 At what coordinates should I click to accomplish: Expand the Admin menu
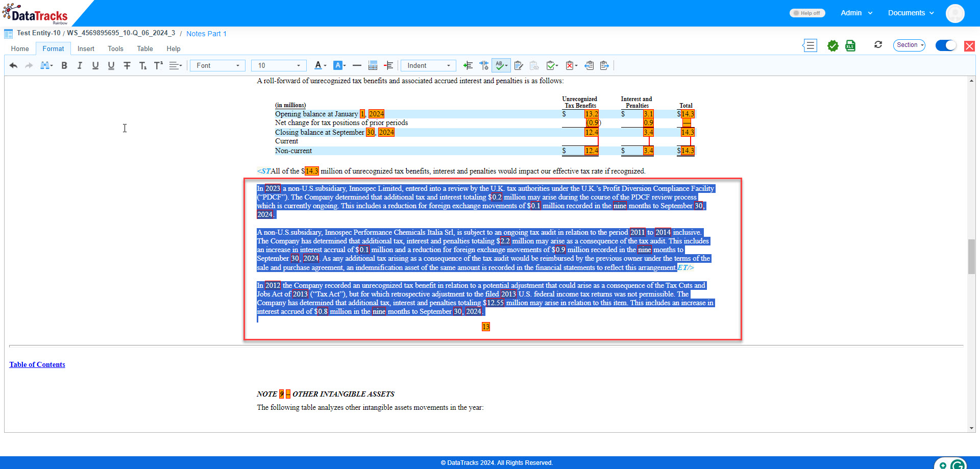[856, 13]
